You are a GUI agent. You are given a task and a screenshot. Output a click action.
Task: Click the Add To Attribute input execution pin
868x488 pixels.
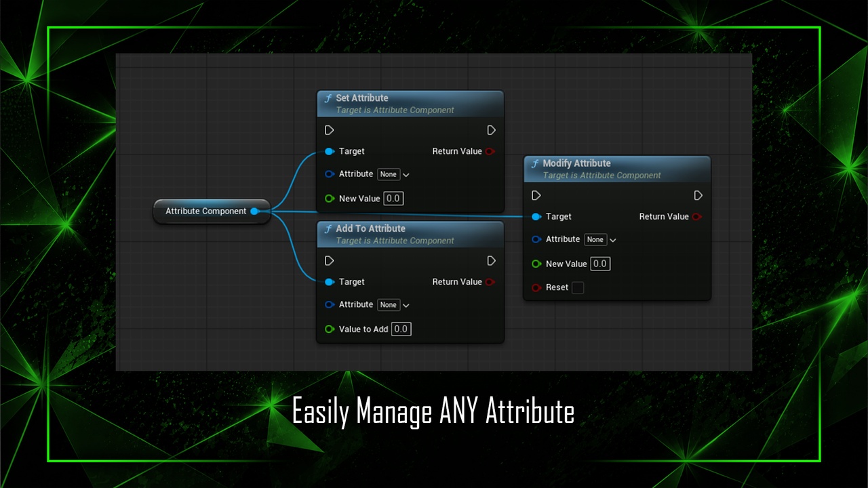coord(330,261)
